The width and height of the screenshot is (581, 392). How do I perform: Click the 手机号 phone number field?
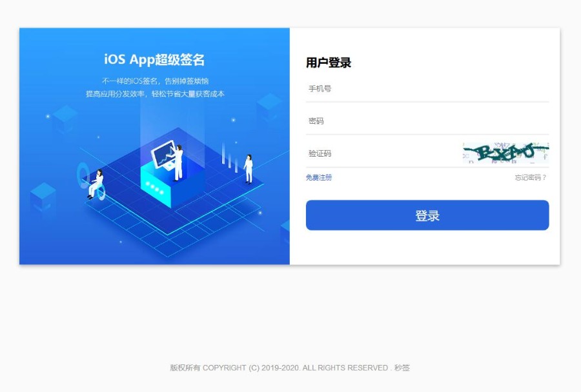[x=427, y=88]
